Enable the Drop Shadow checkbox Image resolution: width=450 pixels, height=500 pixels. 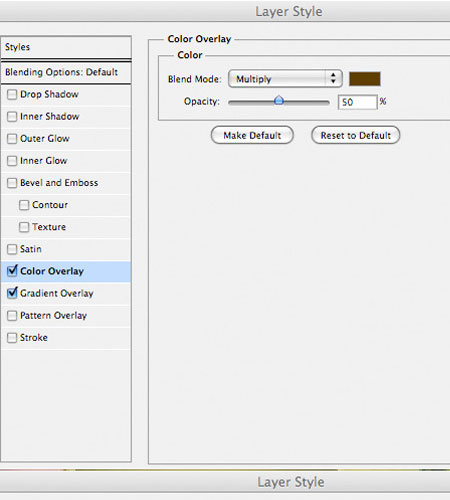12,94
